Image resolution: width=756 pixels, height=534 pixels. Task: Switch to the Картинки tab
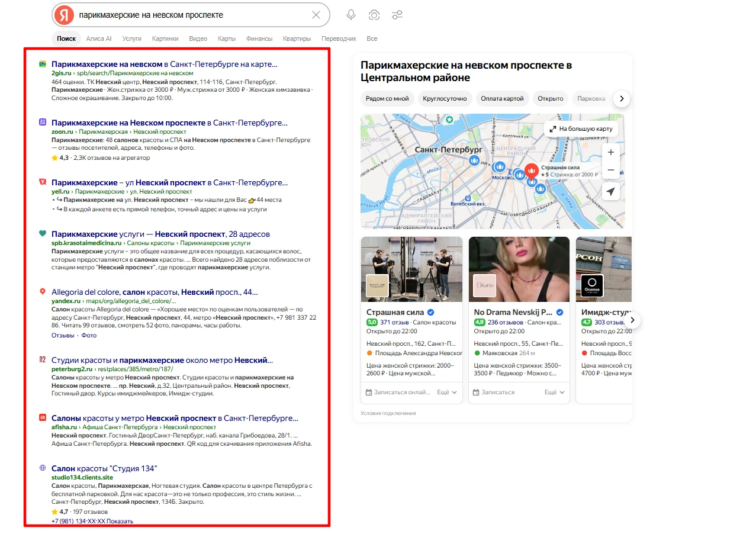(x=165, y=38)
